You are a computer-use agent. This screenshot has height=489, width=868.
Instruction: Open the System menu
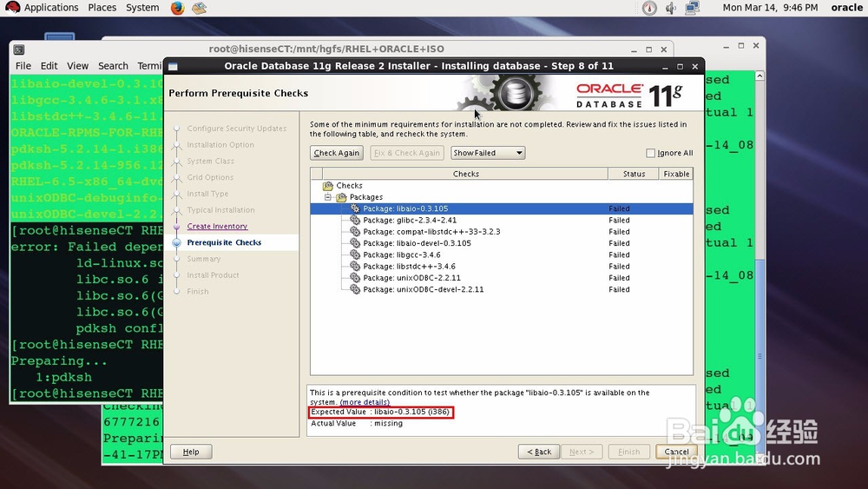coord(142,8)
